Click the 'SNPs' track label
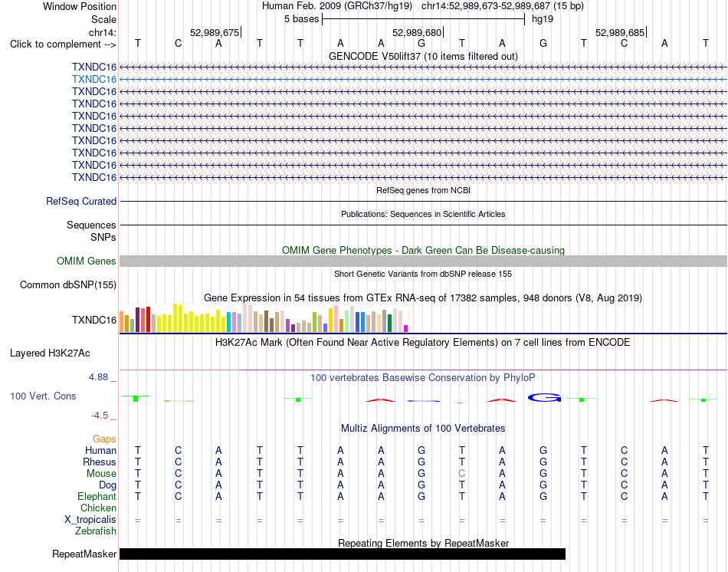The width and height of the screenshot is (728, 572). (x=103, y=237)
